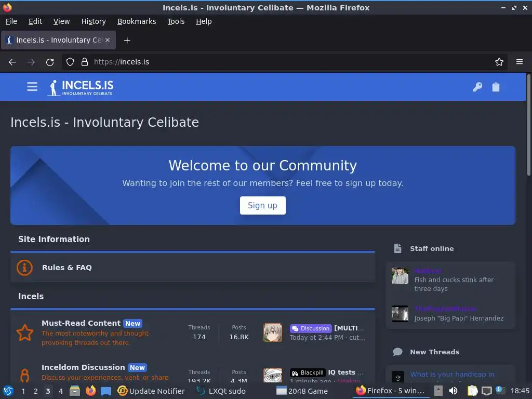Click the New Threads heading
The width and height of the screenshot is (532, 399).
click(434, 352)
